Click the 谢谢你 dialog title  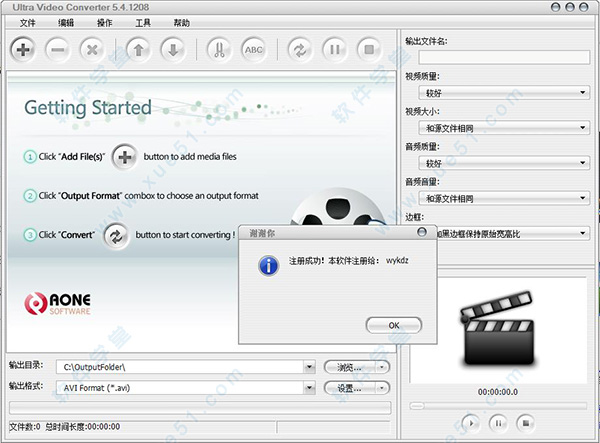262,233
